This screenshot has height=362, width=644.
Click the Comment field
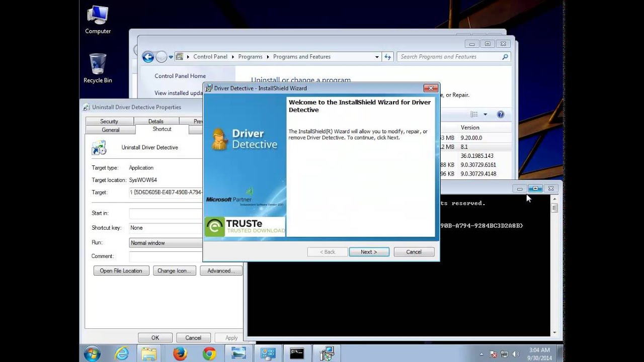166,256
